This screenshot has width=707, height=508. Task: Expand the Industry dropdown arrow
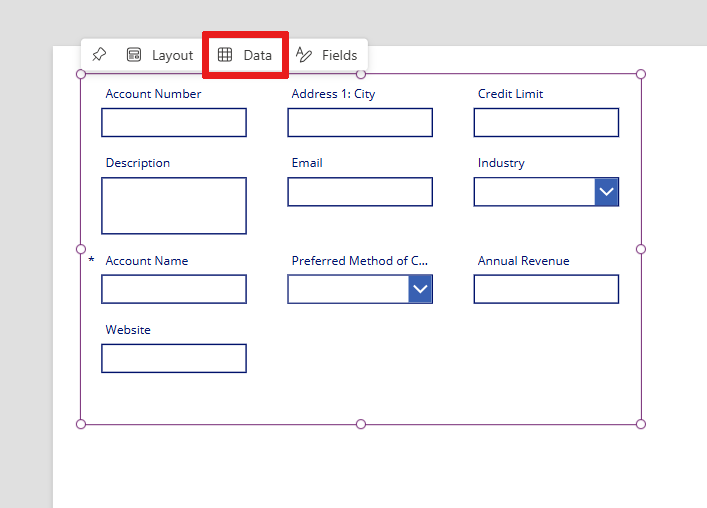click(606, 192)
